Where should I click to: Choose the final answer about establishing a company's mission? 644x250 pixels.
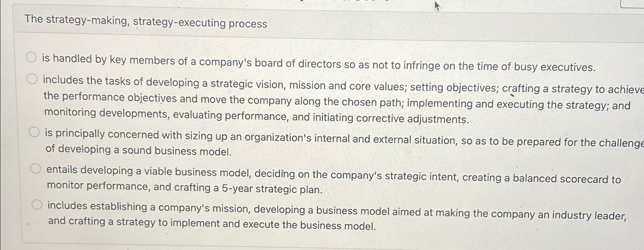(38, 204)
